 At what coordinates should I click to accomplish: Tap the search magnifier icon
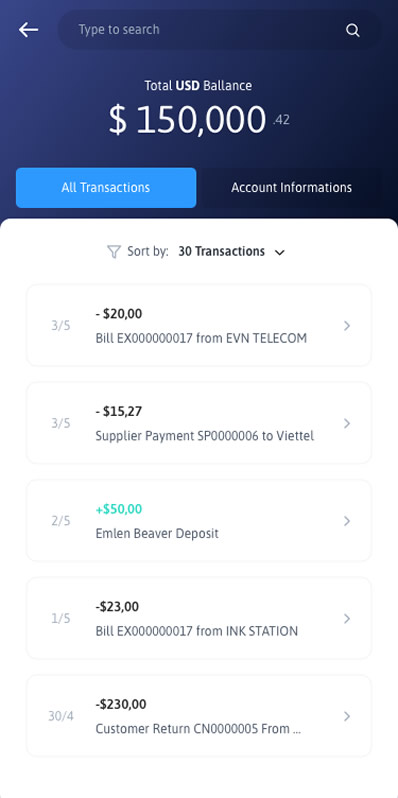pyautogui.click(x=353, y=30)
